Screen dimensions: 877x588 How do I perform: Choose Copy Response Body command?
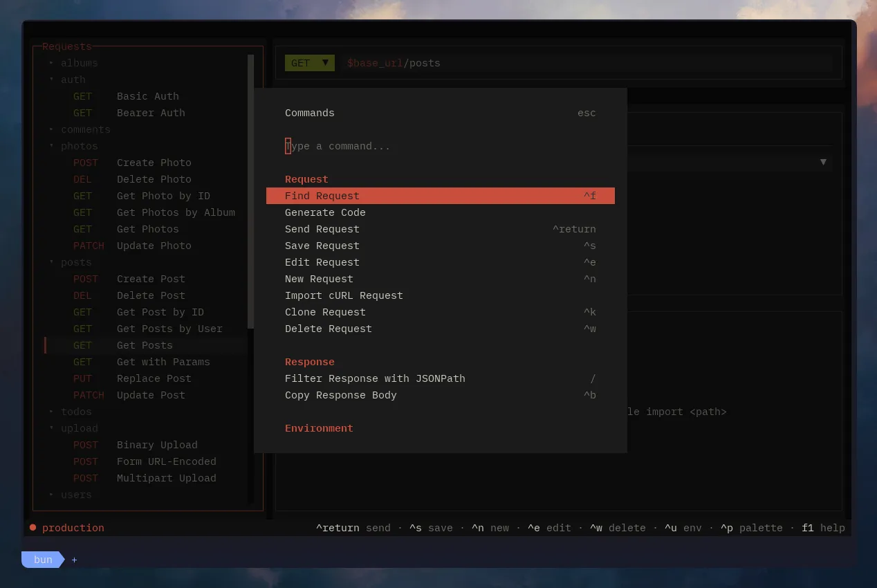pyautogui.click(x=441, y=395)
